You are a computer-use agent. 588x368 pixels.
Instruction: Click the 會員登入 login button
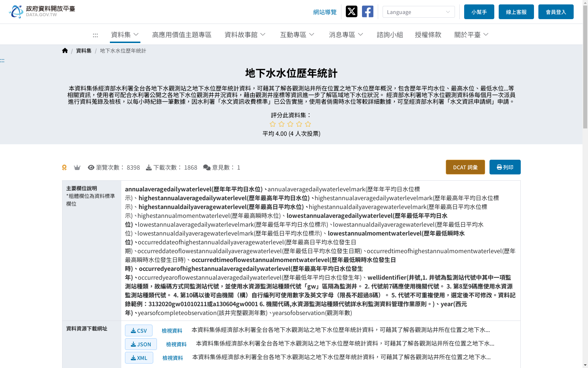tap(556, 12)
